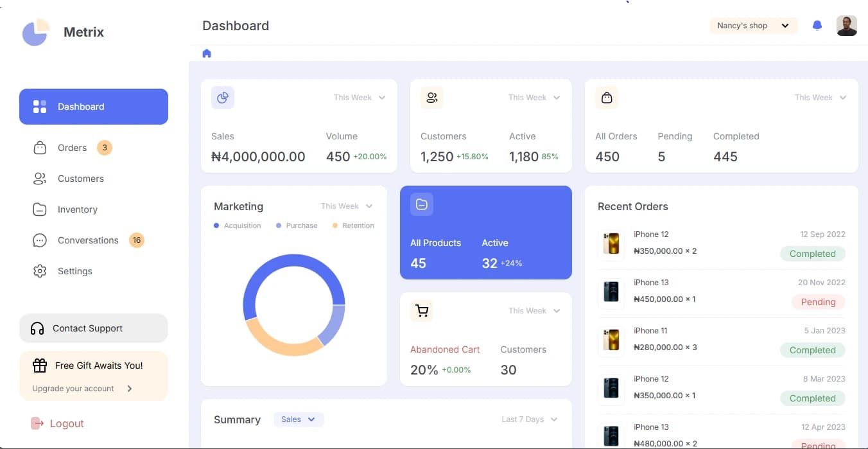Click the All Products folder icon
The width and height of the screenshot is (868, 449).
422,204
